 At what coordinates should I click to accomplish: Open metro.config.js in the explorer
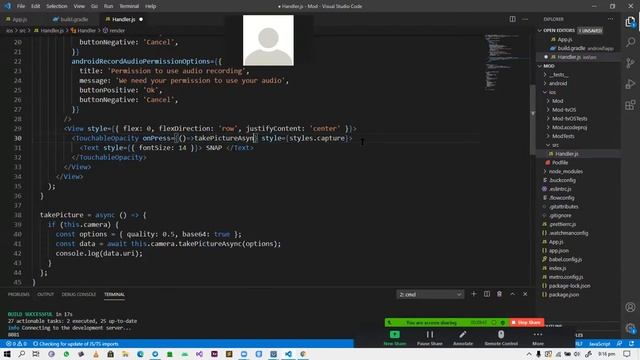566,277
